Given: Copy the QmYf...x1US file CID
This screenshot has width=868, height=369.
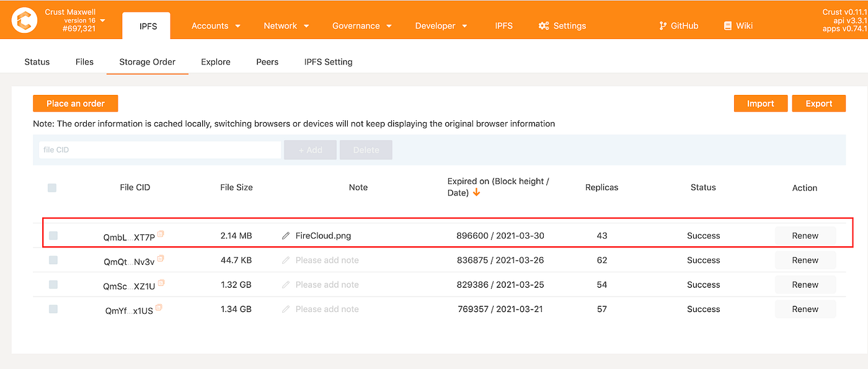Looking at the screenshot, I should pyautogui.click(x=159, y=307).
